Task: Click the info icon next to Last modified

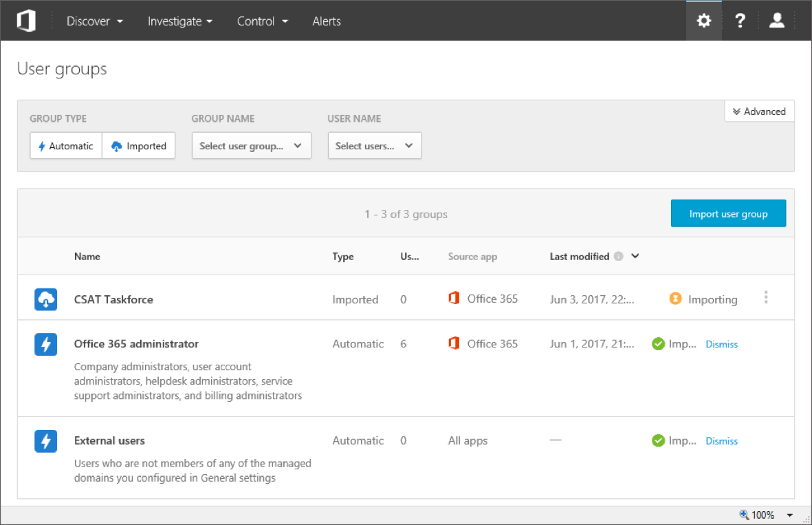Action: 618,256
